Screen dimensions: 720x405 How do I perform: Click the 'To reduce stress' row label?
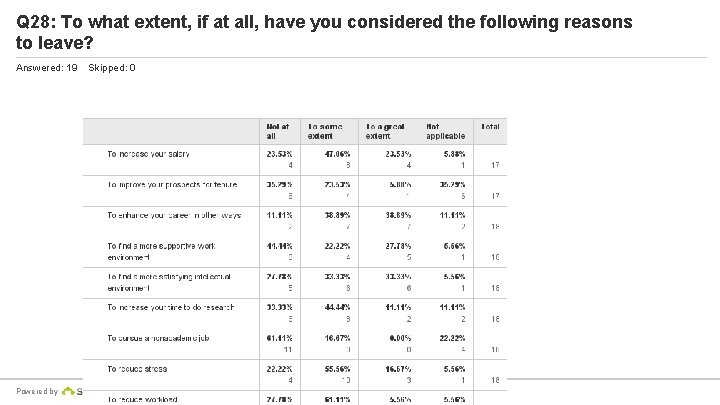[x=137, y=369]
